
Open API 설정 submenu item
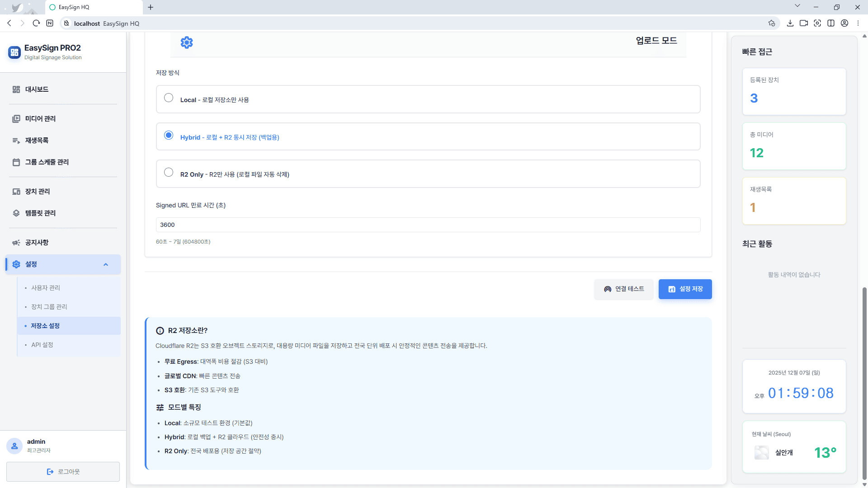coord(42,345)
